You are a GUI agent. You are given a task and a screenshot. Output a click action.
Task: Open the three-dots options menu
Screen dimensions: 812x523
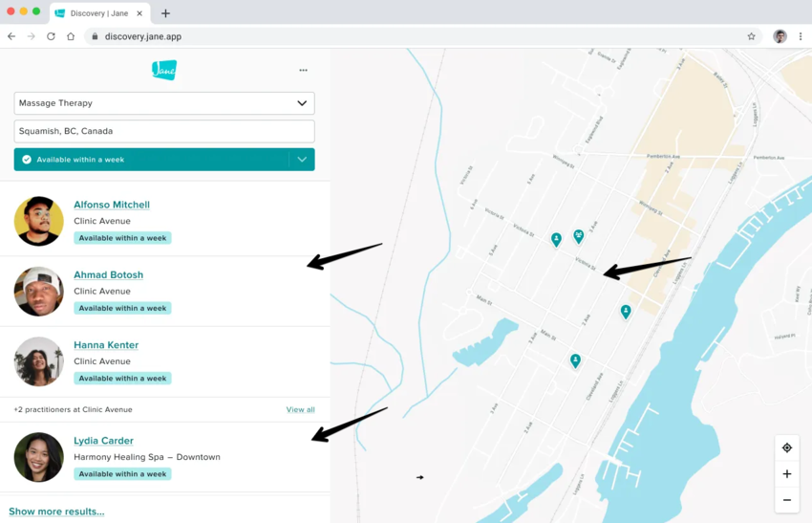(303, 70)
